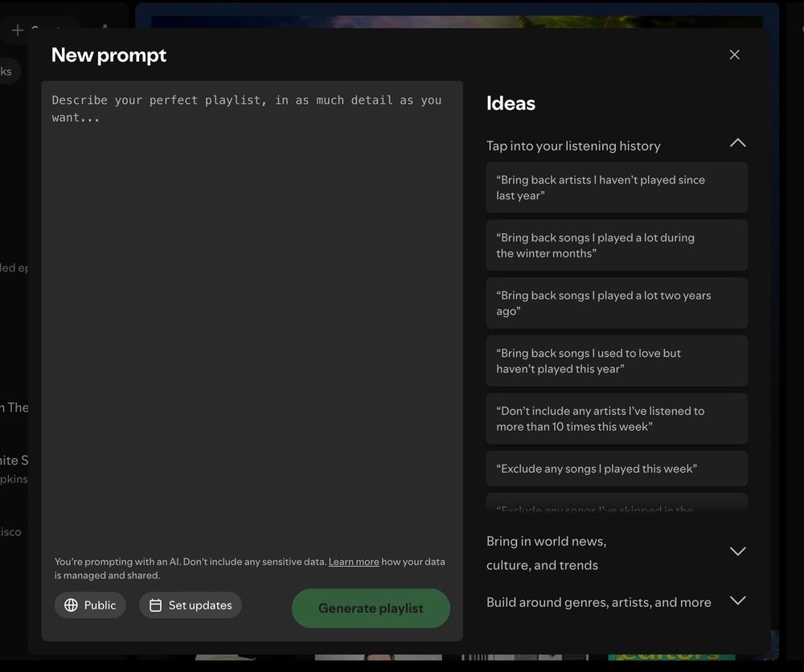Image resolution: width=804 pixels, height=672 pixels.
Task: Open the Set updates scheduler
Action: [x=190, y=604]
